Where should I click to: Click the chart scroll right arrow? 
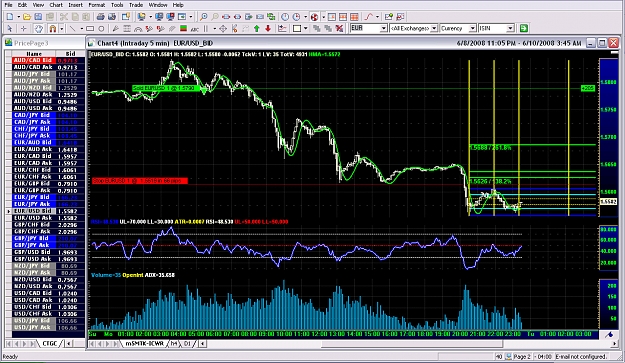point(615,343)
